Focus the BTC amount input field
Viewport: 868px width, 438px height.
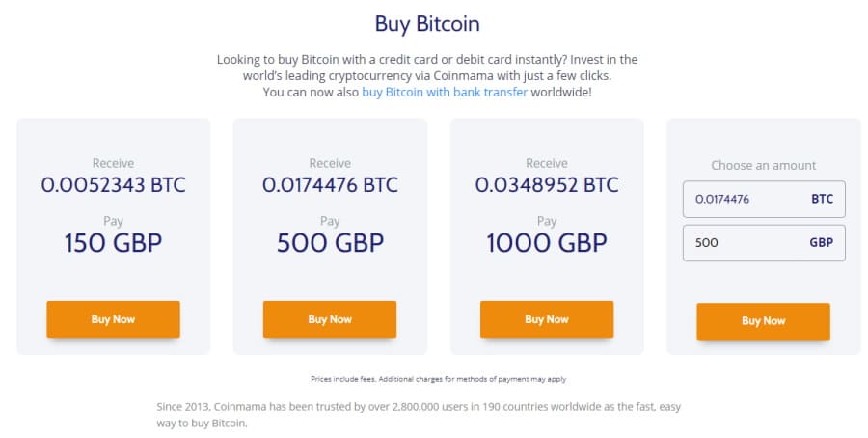[764, 200]
